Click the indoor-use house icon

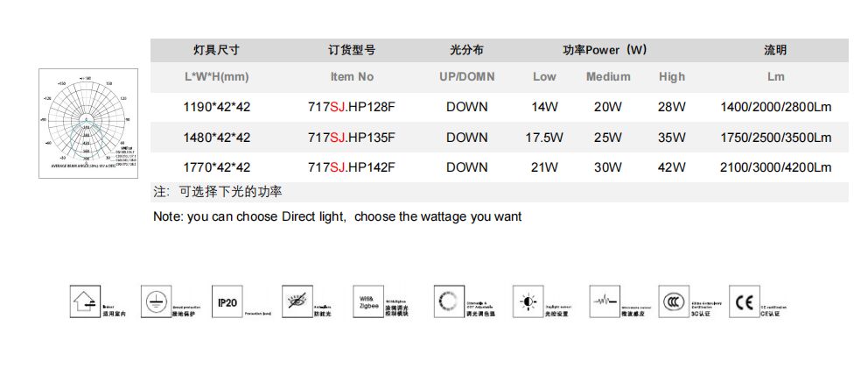84,302
